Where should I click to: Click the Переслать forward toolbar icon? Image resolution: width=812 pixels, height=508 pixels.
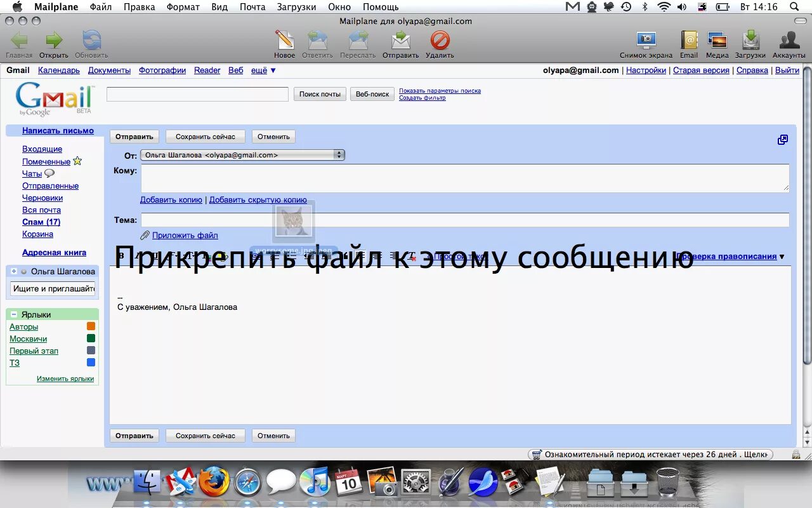[358, 41]
